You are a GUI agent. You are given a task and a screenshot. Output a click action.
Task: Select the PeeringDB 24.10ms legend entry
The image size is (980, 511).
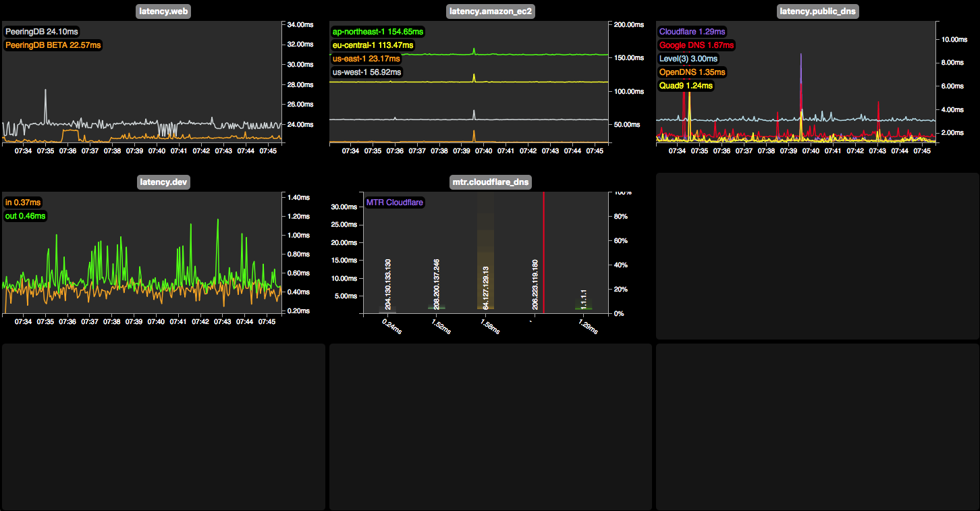point(41,32)
